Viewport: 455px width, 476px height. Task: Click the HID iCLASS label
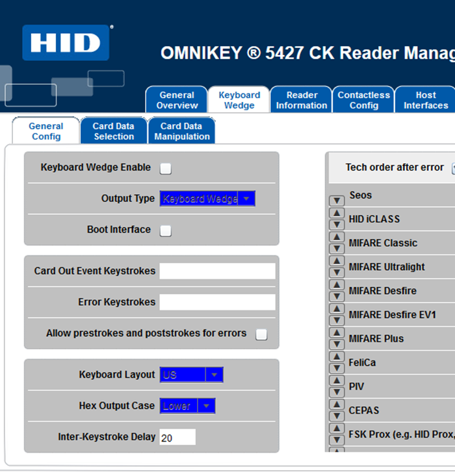pyautogui.click(x=374, y=219)
